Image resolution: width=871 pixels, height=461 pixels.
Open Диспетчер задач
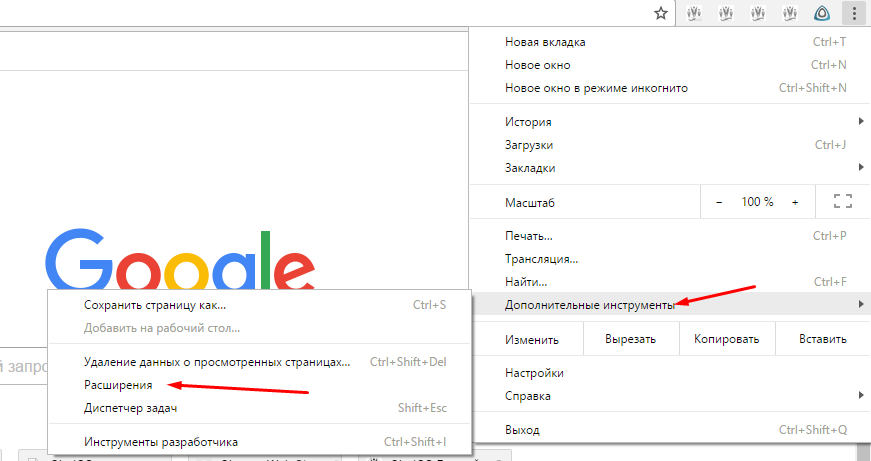[x=259, y=408]
